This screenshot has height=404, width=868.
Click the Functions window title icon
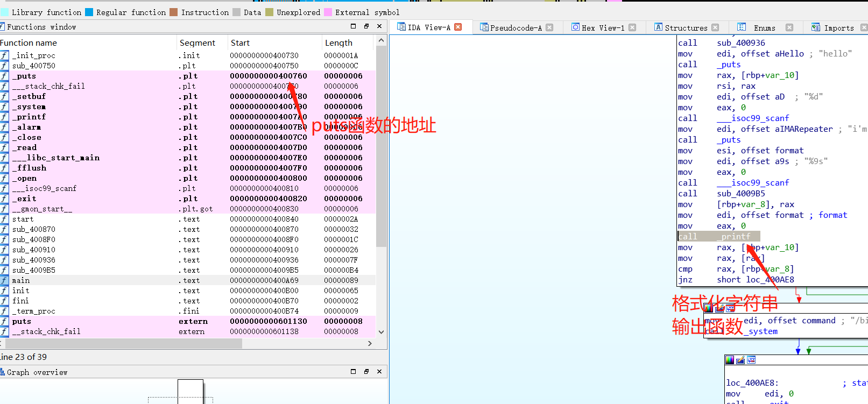pos(2,26)
